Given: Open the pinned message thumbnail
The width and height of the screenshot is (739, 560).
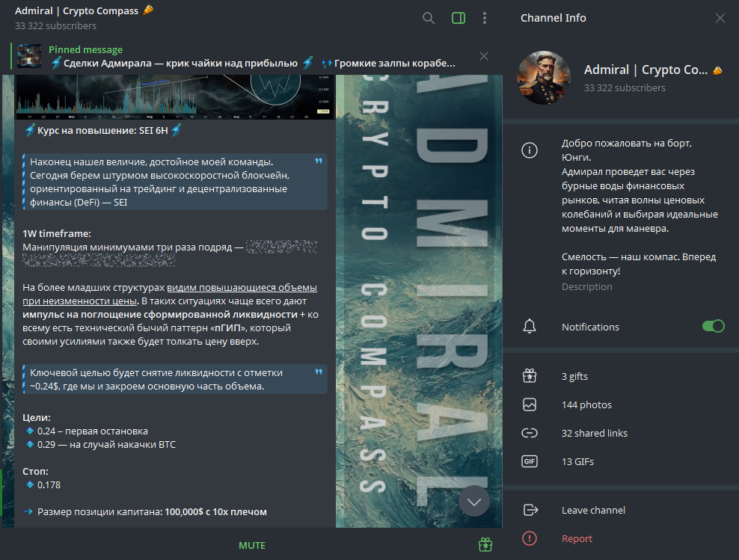Looking at the screenshot, I should [x=29, y=56].
